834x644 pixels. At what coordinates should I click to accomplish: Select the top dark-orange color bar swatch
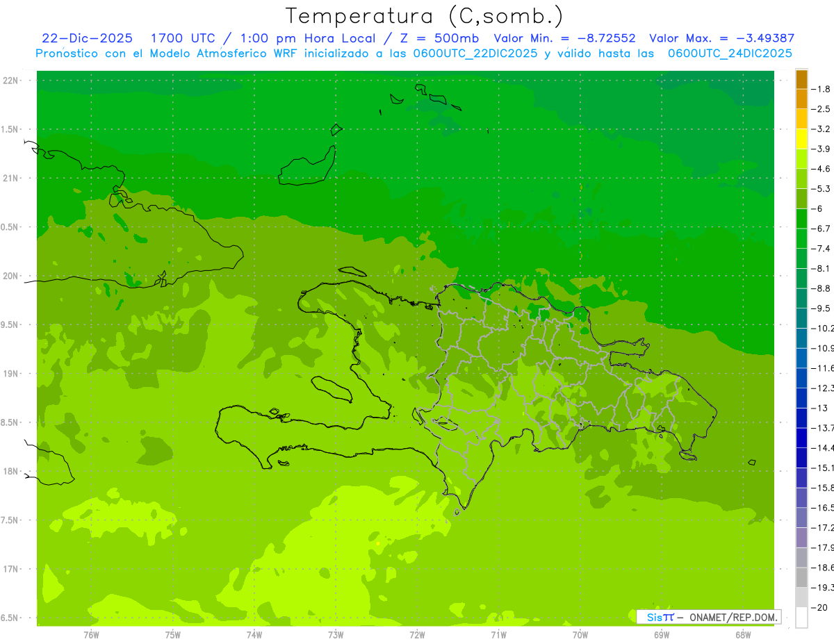tap(801, 79)
